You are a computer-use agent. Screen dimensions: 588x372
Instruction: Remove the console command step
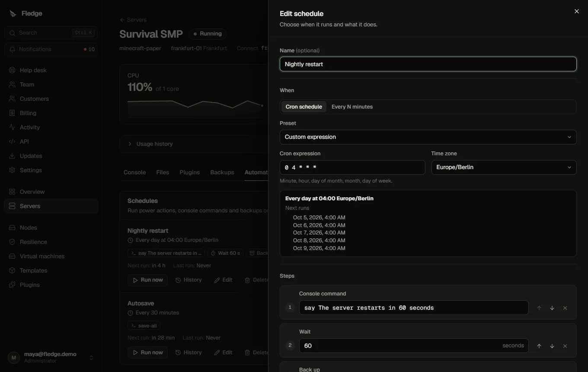[x=565, y=308]
